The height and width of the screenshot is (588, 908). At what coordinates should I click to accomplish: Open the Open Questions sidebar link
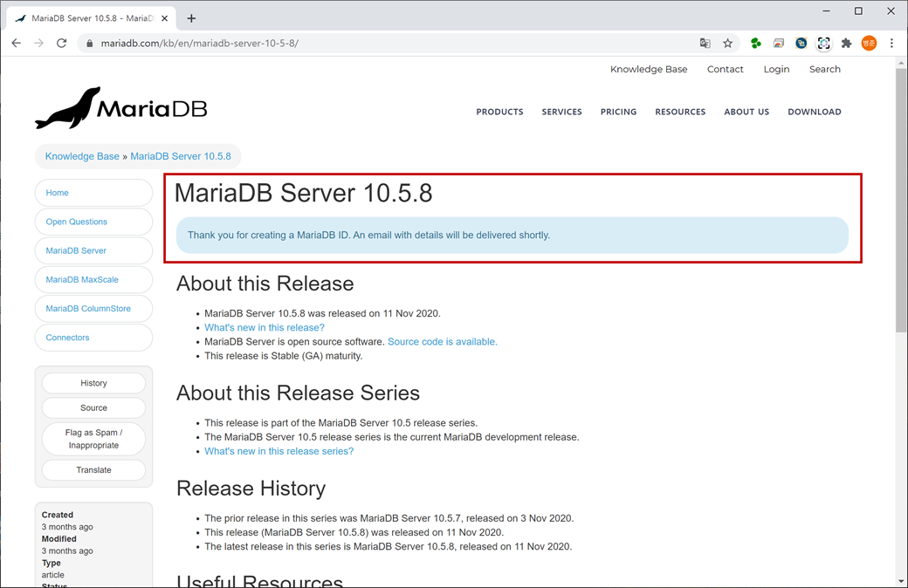[x=93, y=222]
